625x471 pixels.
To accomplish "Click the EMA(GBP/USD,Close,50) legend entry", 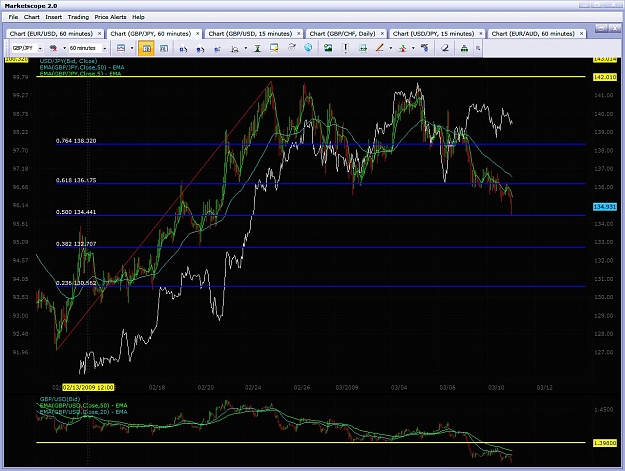I will point(83,405).
